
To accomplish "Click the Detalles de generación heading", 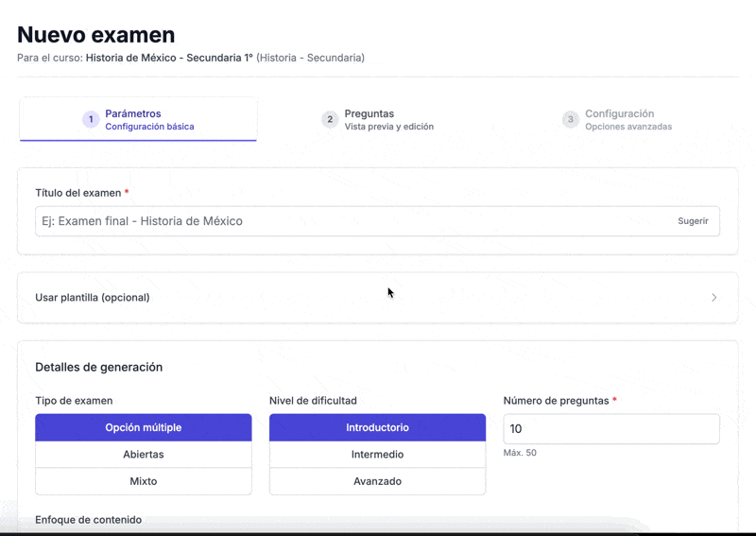I will (99, 367).
